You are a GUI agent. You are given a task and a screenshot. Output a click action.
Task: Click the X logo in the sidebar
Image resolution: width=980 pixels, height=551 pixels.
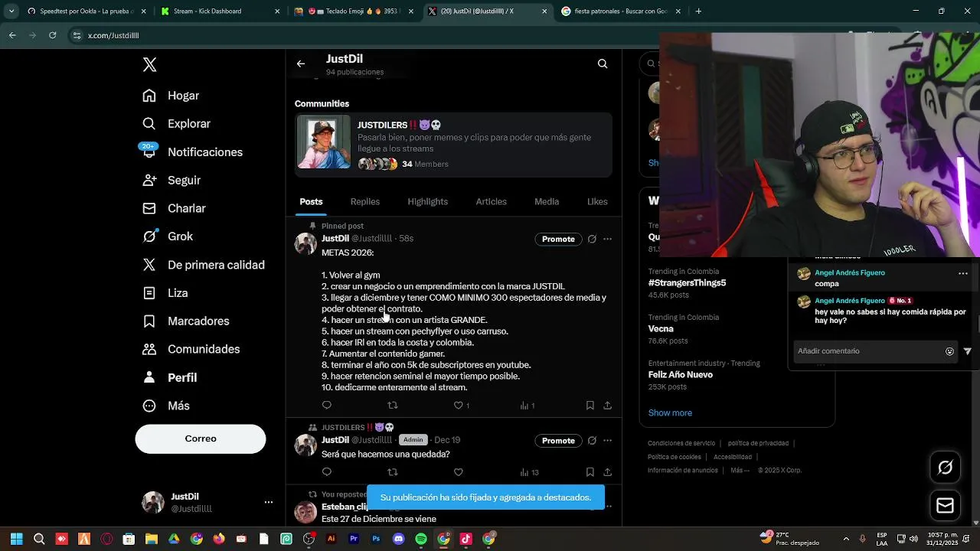(x=150, y=64)
